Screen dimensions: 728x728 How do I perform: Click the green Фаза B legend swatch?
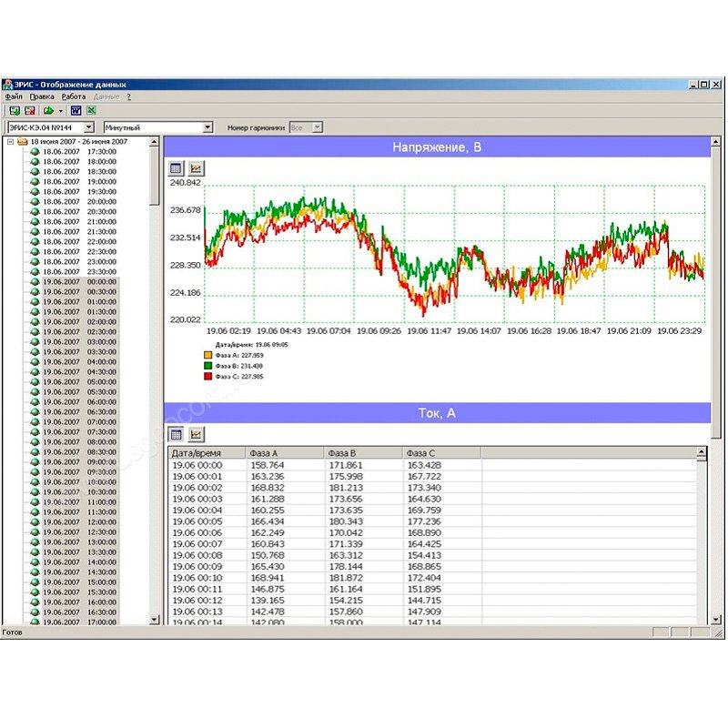(x=207, y=365)
